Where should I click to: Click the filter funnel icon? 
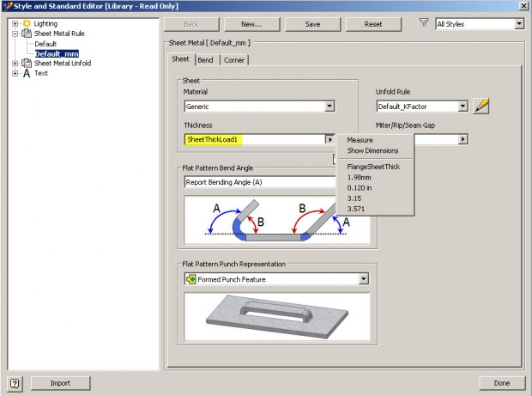tap(423, 24)
